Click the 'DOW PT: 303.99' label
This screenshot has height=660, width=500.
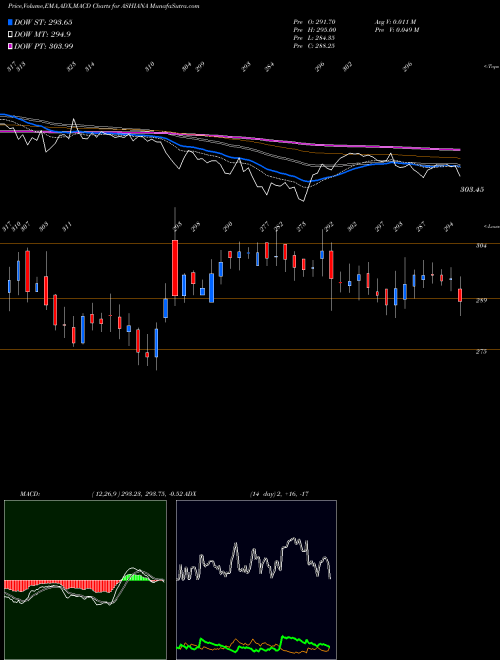[x=43, y=46]
